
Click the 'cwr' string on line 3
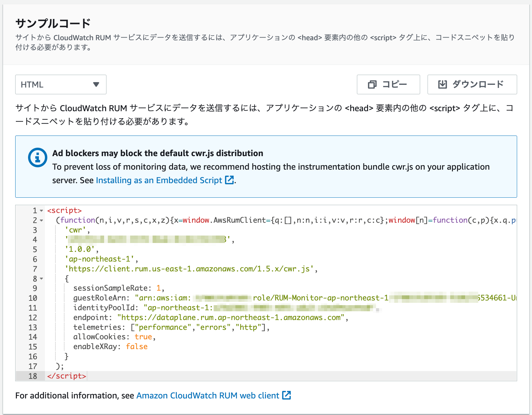(x=75, y=230)
